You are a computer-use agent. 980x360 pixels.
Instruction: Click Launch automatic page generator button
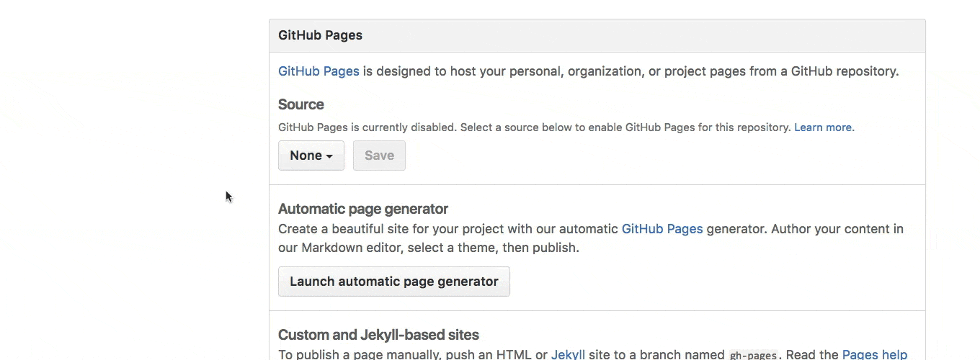click(x=393, y=282)
